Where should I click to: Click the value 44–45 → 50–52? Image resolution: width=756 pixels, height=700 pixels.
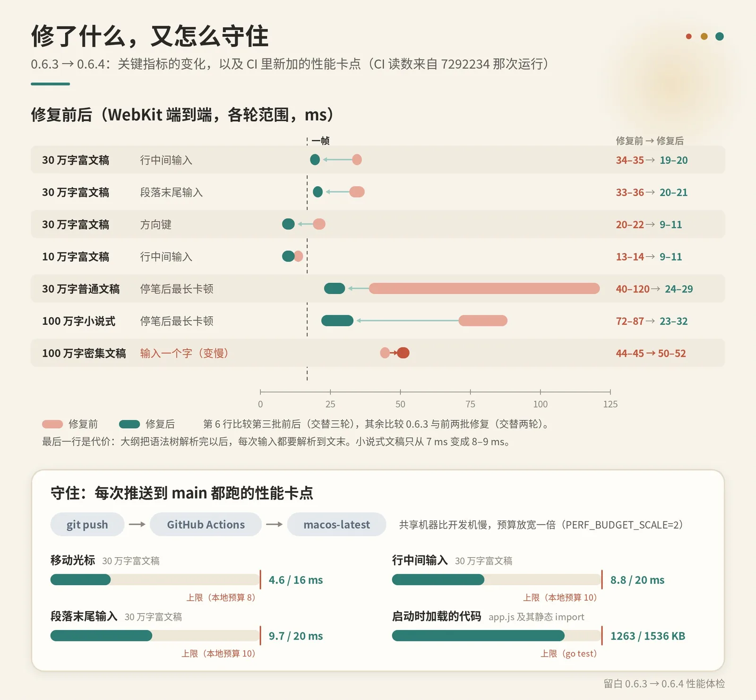(651, 353)
